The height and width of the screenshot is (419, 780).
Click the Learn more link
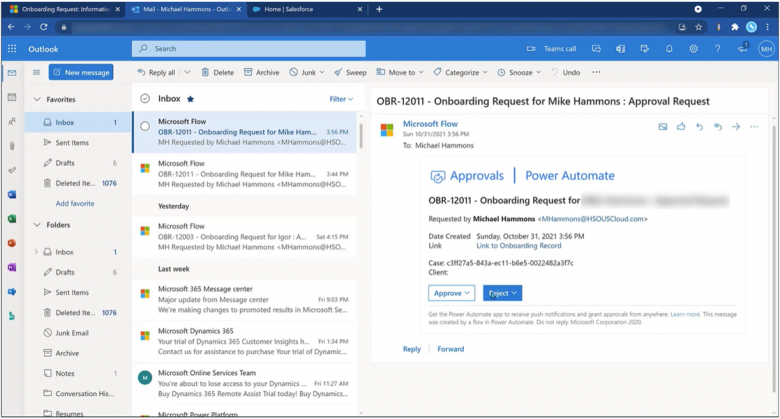point(685,314)
